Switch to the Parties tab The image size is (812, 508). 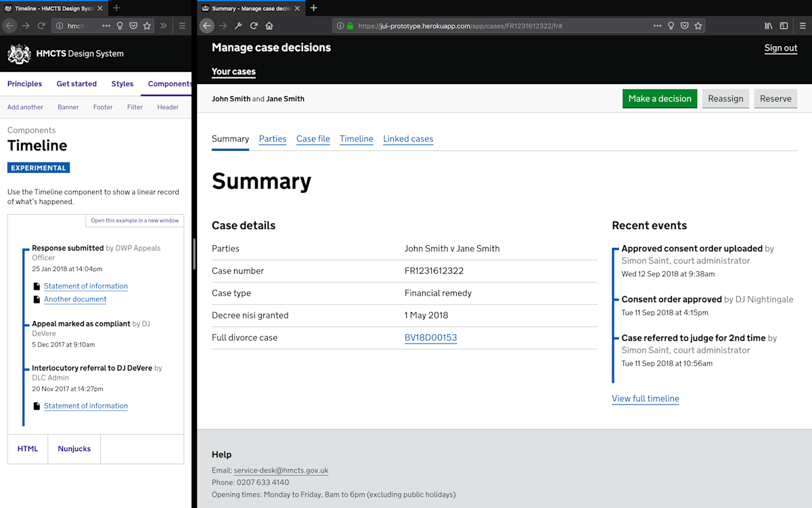273,139
